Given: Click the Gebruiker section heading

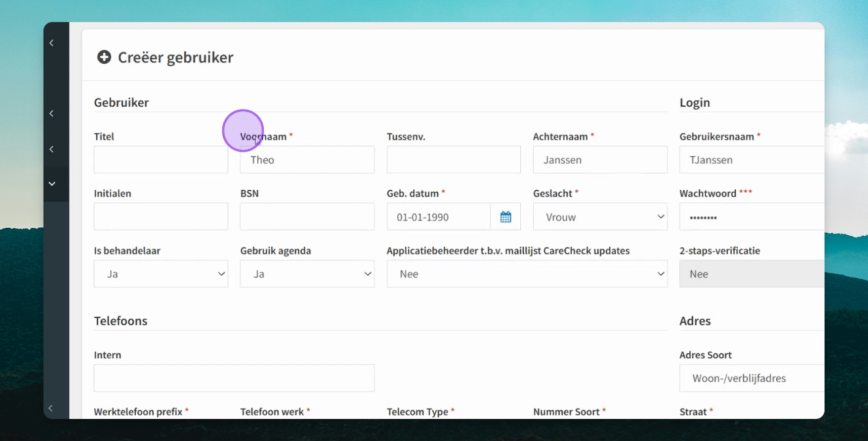Looking at the screenshot, I should coord(121,102).
